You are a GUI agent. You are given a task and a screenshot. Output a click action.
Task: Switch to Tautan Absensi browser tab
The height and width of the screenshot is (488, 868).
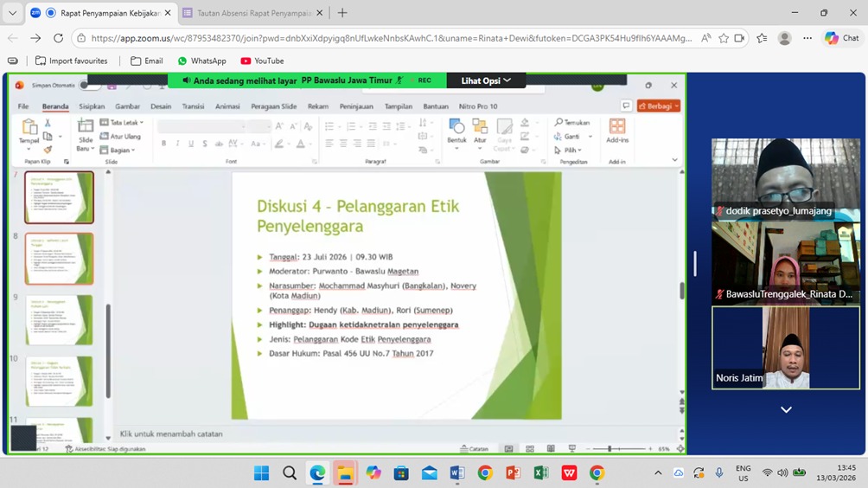pyautogui.click(x=253, y=13)
